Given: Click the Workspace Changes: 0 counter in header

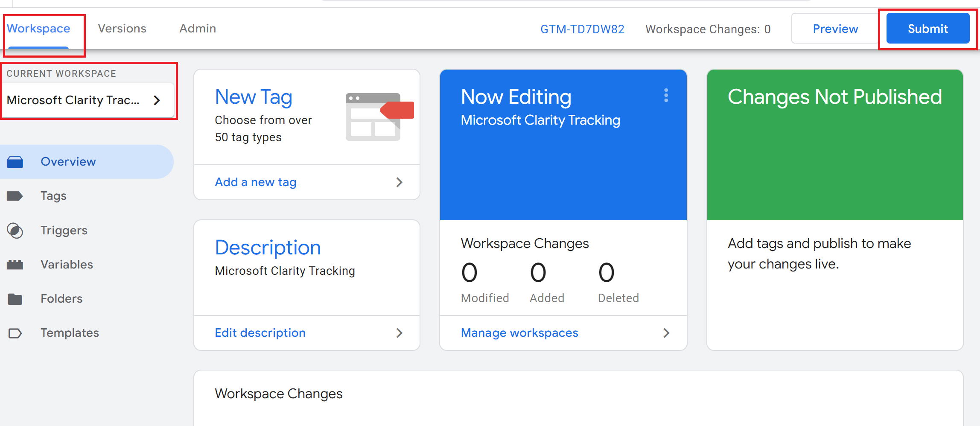Looking at the screenshot, I should [708, 29].
